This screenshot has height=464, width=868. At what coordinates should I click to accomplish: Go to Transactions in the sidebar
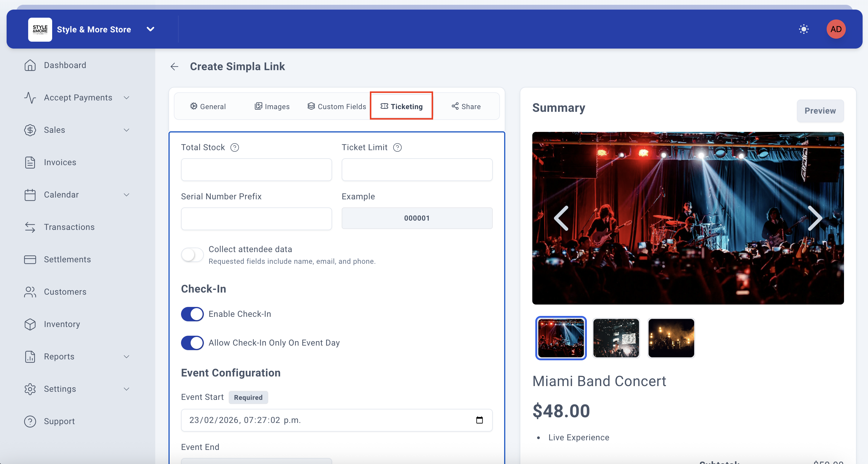point(69,227)
